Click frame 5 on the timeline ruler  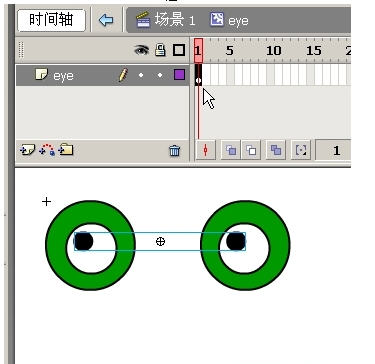click(229, 51)
